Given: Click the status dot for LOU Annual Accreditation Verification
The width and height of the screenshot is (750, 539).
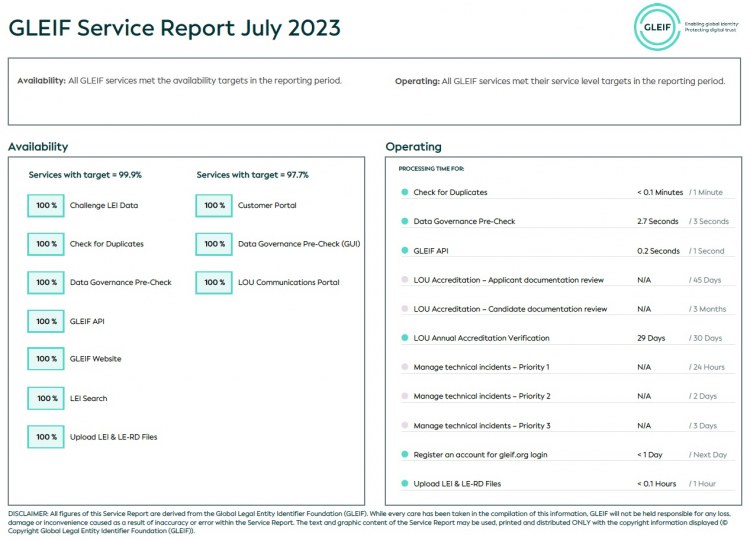Looking at the screenshot, I should coord(404,338).
